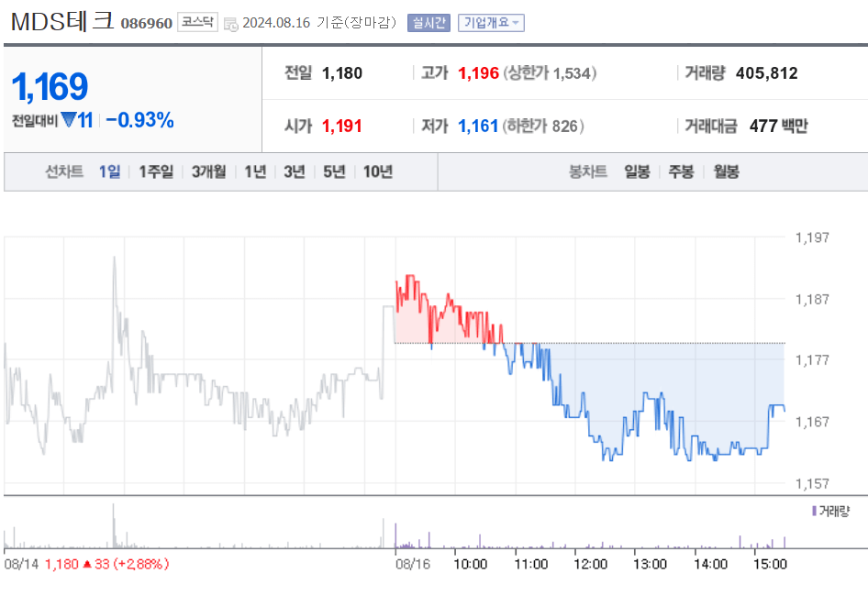
Task: Select the 1주일 line chart tab
Action: tap(156, 172)
